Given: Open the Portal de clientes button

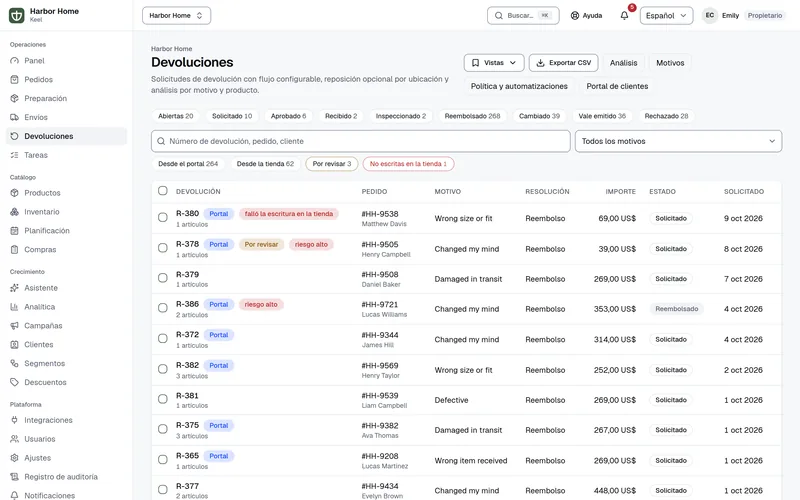Looking at the screenshot, I should point(617,86).
